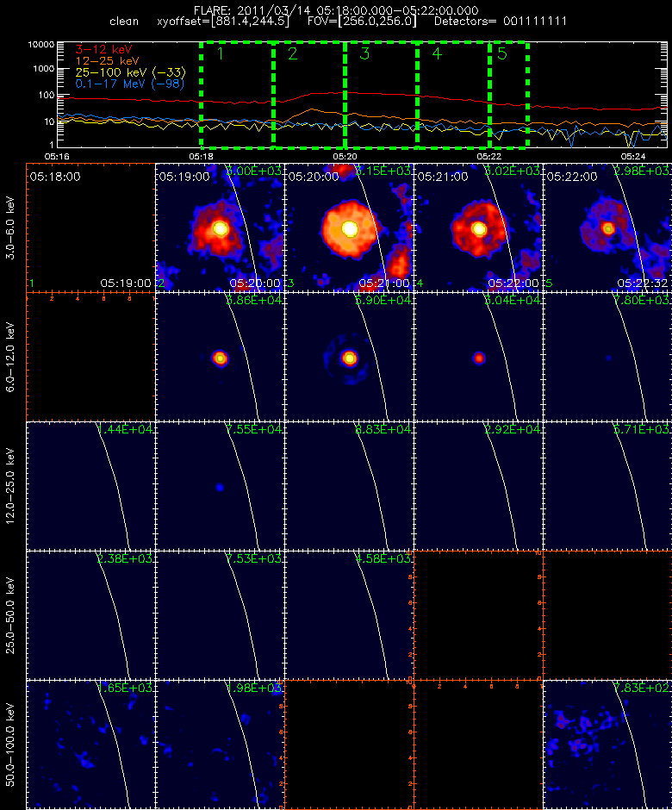This screenshot has height=810, width=672.
Task: Click the red 3-12 keV legend label
Action: (x=104, y=50)
